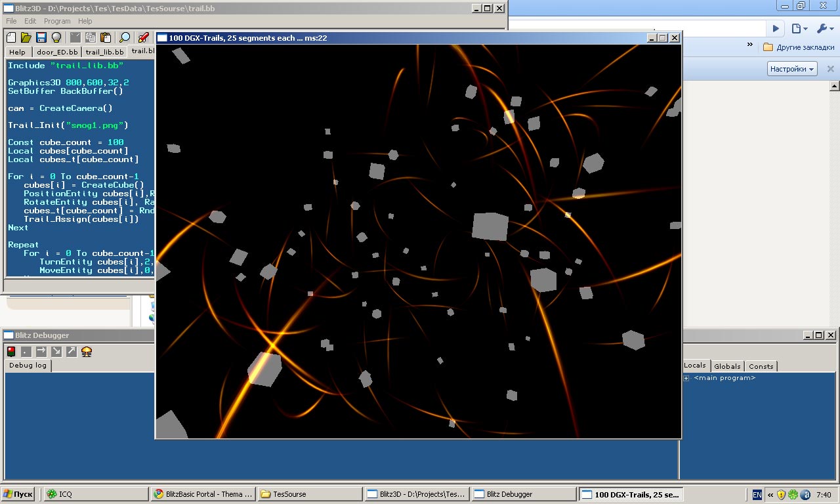Open the Настройки dropdown

[x=792, y=69]
